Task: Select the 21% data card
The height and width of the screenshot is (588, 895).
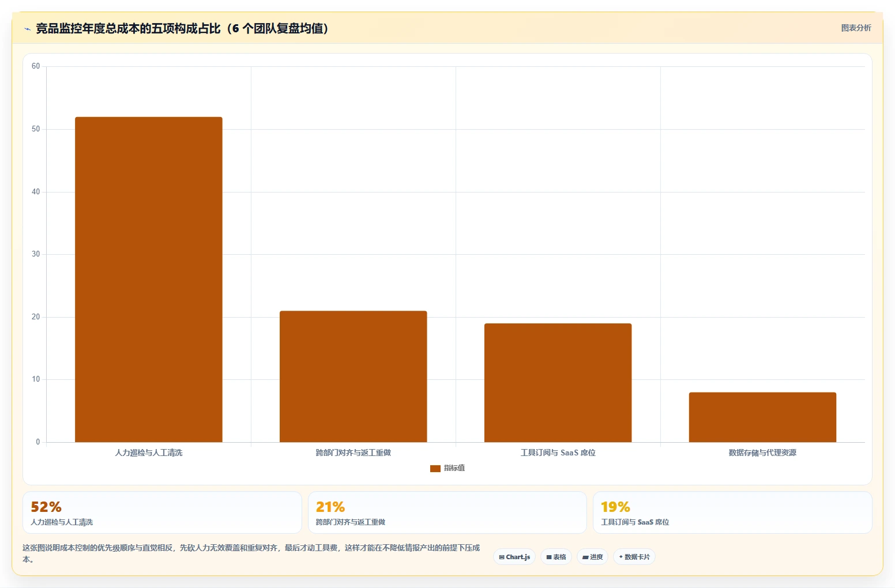Action: [x=447, y=512]
